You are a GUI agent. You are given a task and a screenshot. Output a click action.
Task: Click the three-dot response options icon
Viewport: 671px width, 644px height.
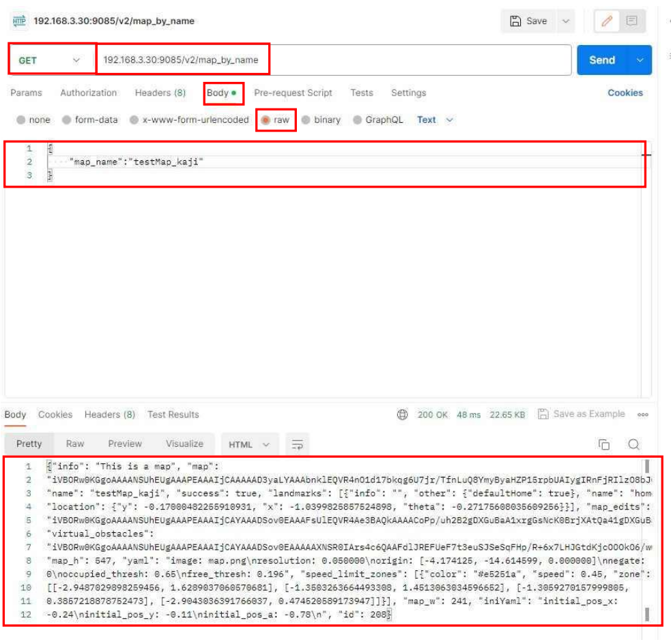(642, 414)
